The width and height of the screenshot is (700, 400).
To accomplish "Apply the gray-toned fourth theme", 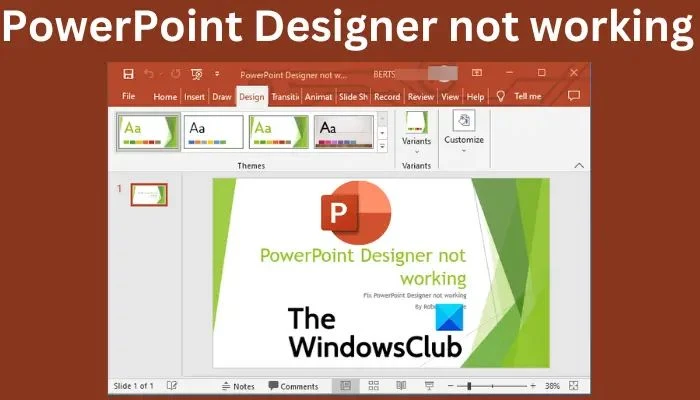I will click(x=343, y=131).
